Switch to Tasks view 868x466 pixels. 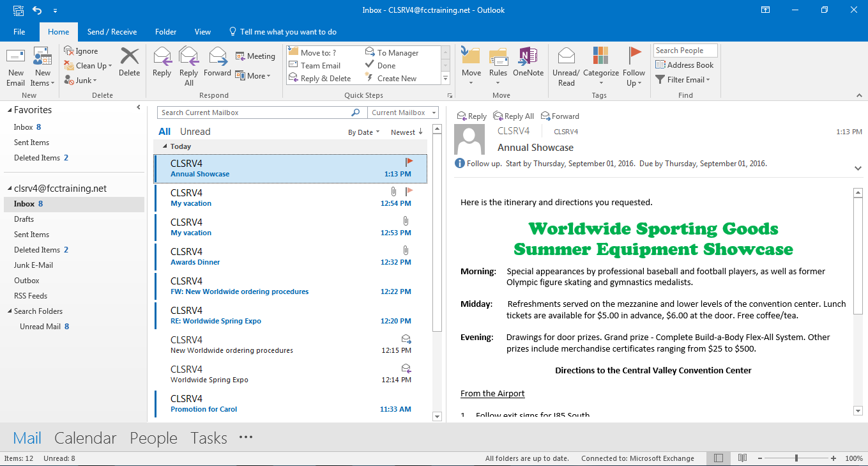tap(209, 438)
